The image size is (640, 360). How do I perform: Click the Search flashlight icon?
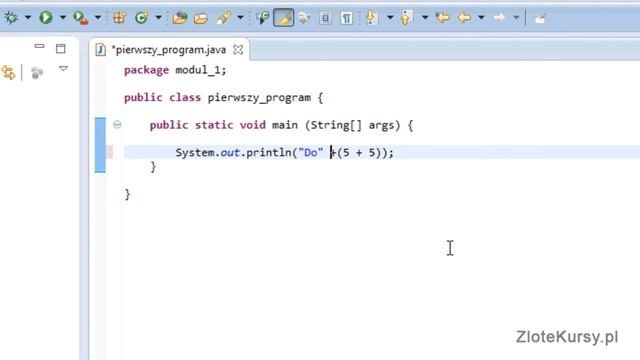tap(224, 18)
